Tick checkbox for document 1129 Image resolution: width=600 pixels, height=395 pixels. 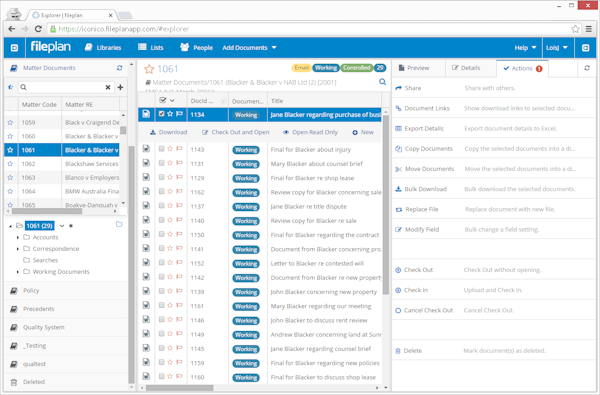coord(161,177)
